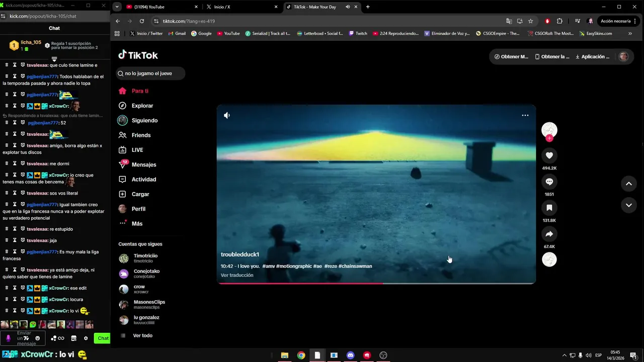Reload the TikTok page

pos(142,21)
